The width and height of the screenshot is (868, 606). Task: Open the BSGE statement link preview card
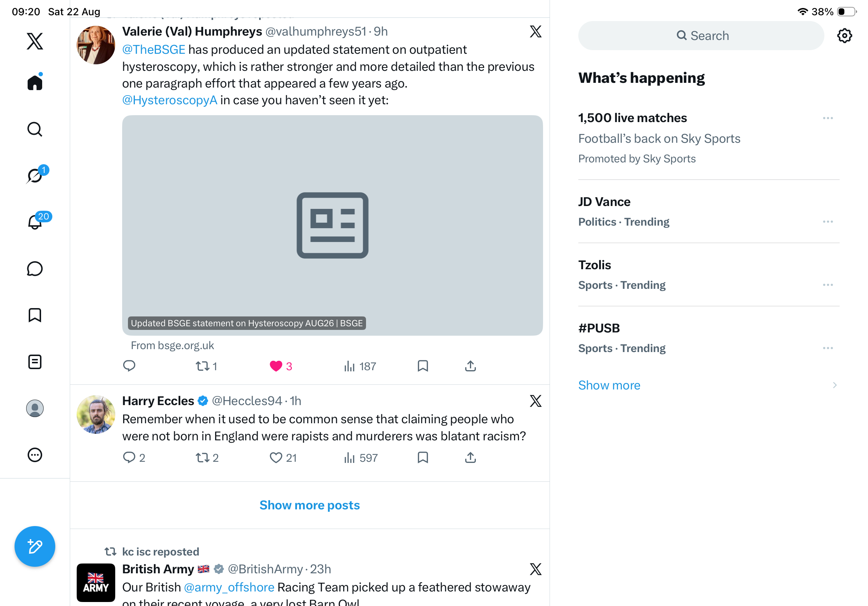coord(332,226)
